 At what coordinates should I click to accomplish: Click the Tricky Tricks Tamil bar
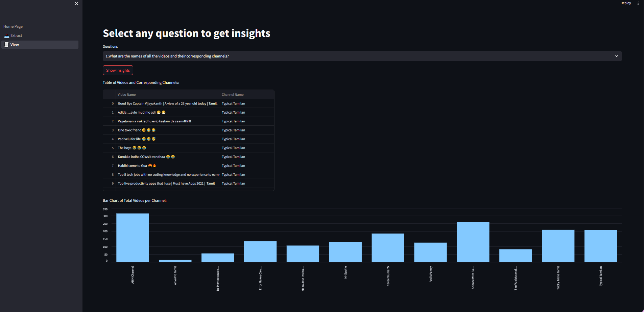click(x=558, y=246)
